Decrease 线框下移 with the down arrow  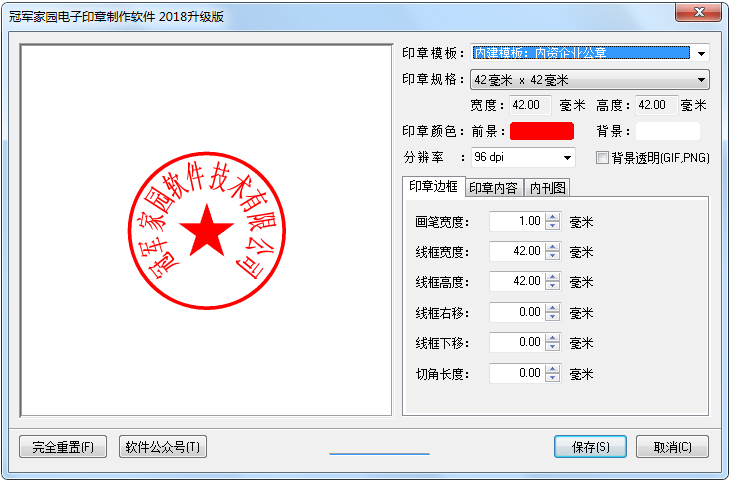tap(553, 347)
